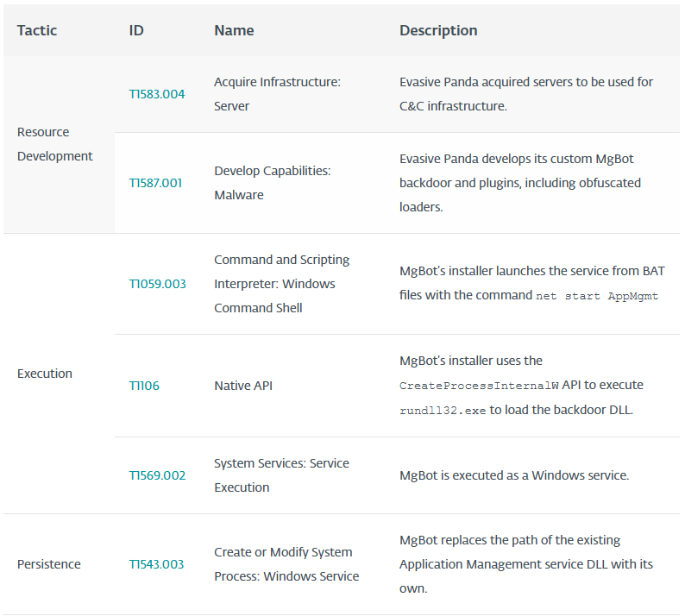685x616 pixels.
Task: Click the Native API name cell
Action: coord(243,386)
